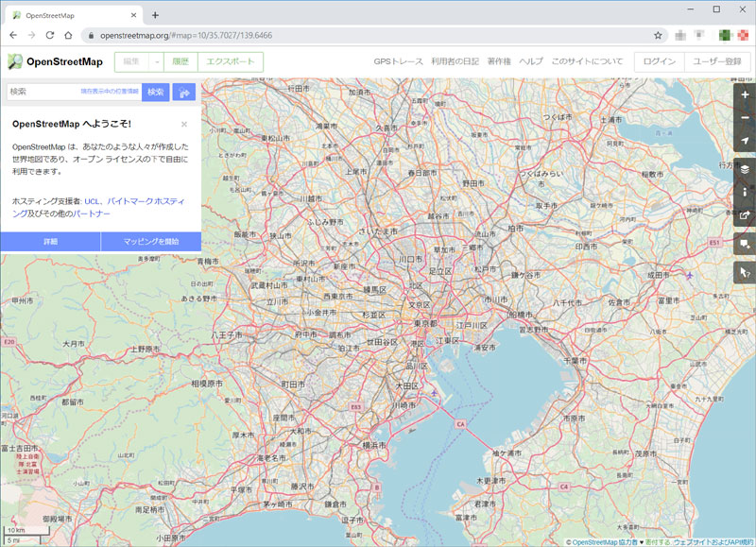Click the ユーザー登録 sign-up button
This screenshot has height=547, width=756.
pos(717,61)
